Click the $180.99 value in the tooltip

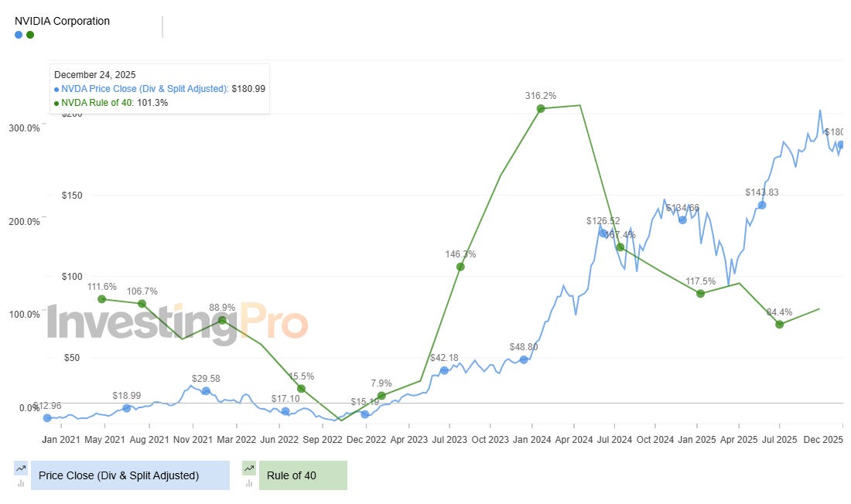point(248,89)
